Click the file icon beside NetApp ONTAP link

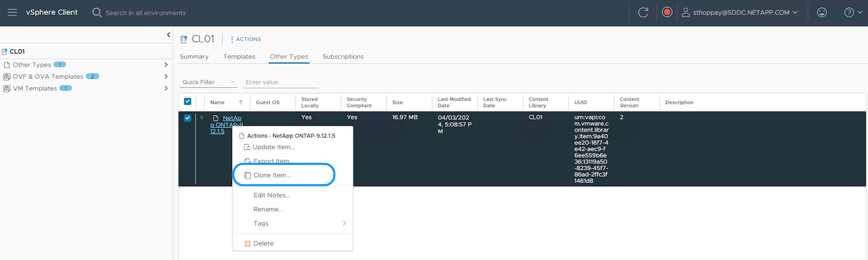coord(215,119)
